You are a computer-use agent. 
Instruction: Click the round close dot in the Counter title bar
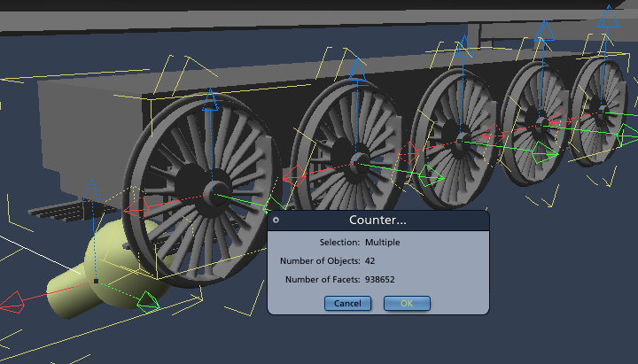276,220
